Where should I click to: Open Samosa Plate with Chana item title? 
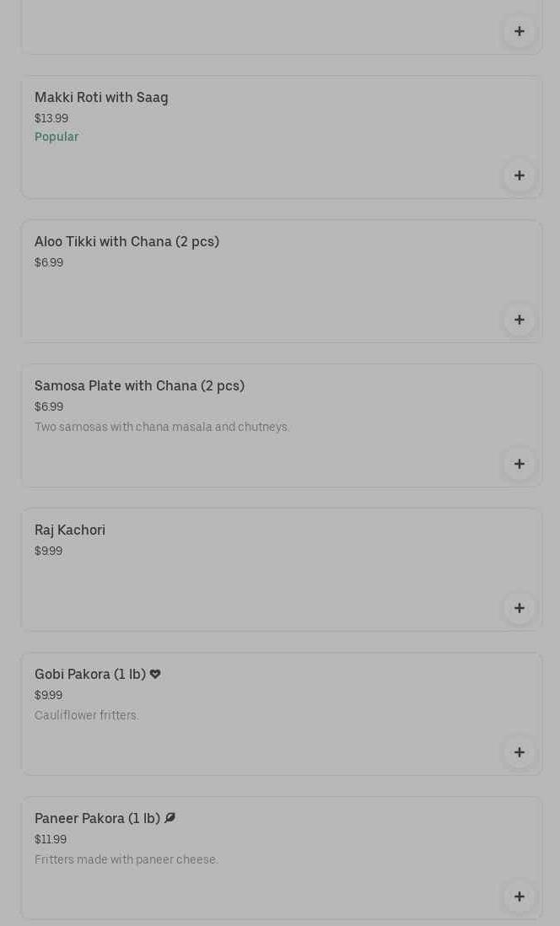point(139,386)
